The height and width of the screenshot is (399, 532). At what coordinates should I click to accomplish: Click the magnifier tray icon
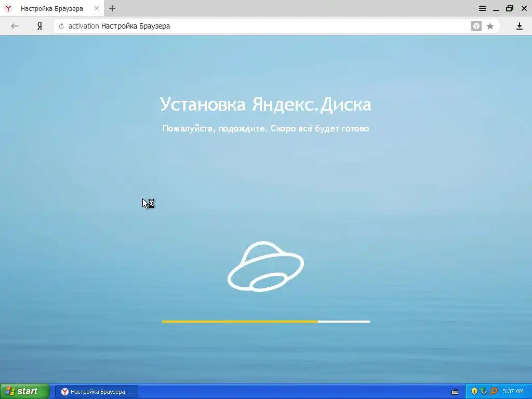pyautogui.click(x=494, y=391)
